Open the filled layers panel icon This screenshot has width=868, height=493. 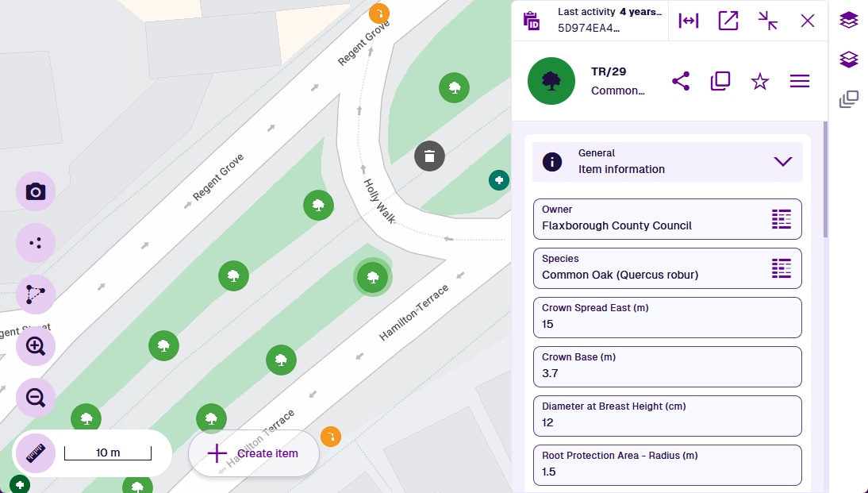tap(849, 21)
